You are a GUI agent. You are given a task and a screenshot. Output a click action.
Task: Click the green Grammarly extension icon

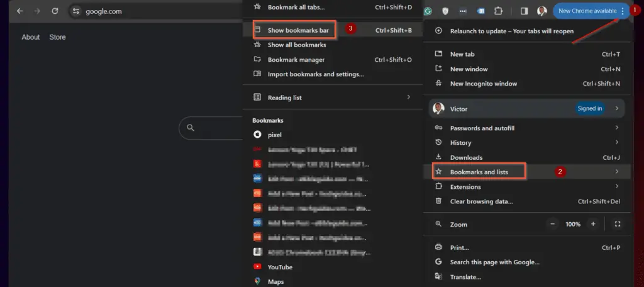point(428,11)
